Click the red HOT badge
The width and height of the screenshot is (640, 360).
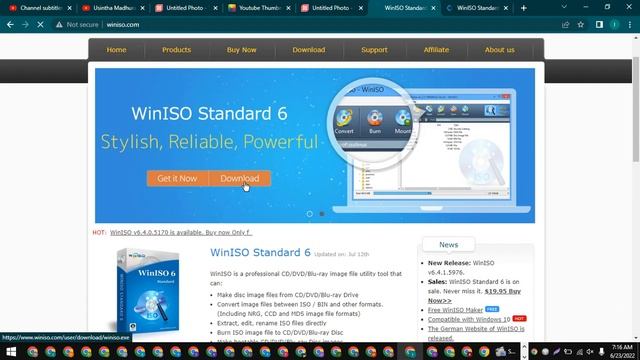tap(519, 318)
